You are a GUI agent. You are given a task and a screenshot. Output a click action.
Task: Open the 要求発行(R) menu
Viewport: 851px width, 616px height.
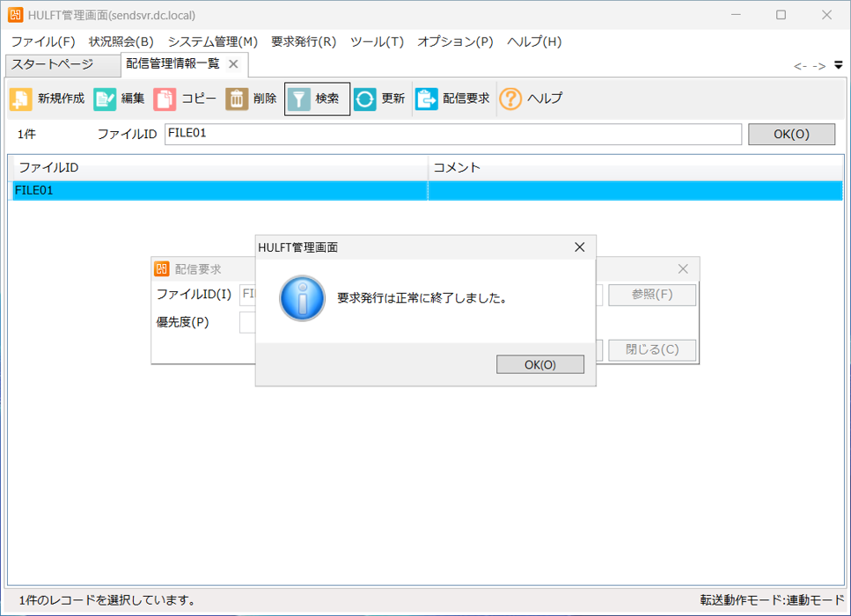304,41
